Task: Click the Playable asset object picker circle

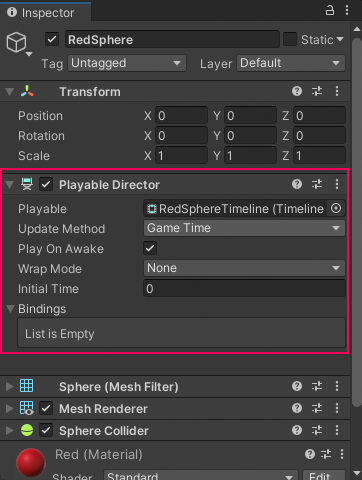Action: [336, 208]
